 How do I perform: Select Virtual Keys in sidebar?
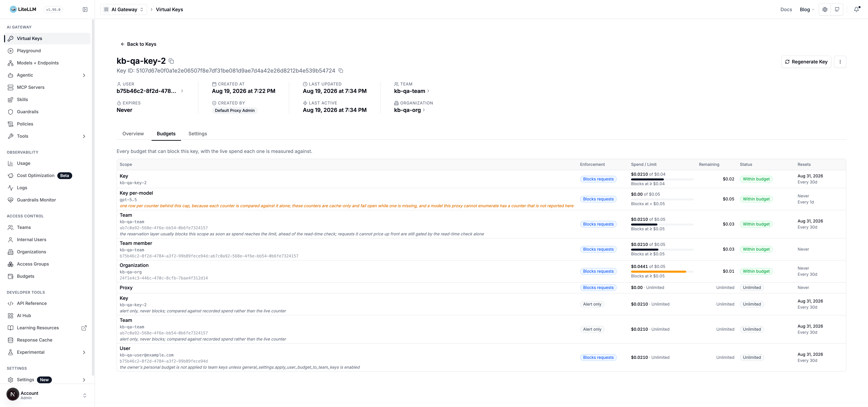tap(47, 38)
